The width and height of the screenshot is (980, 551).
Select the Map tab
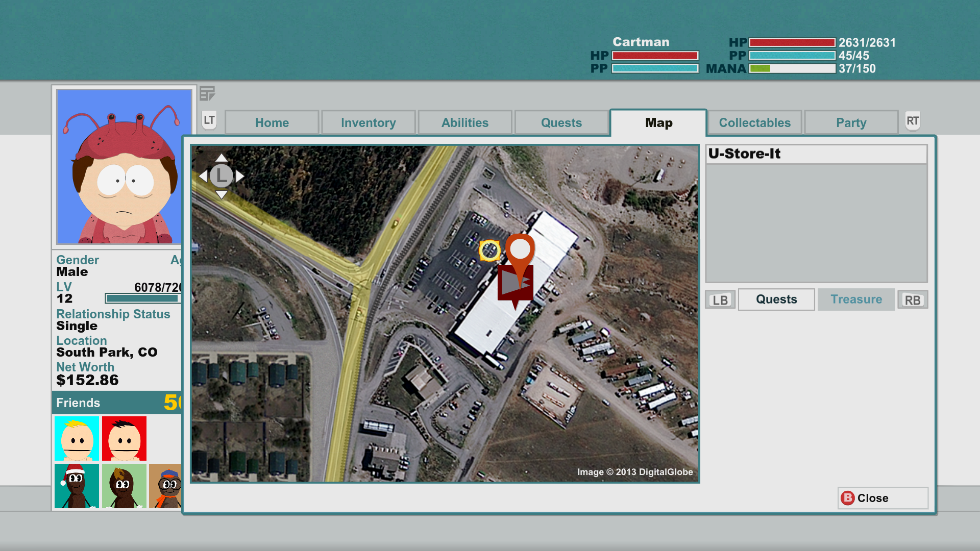click(658, 122)
